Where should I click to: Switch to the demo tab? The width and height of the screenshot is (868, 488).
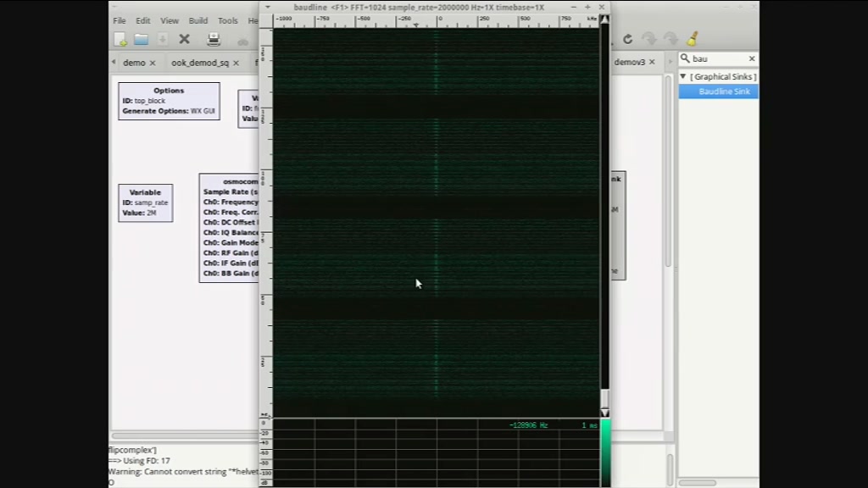(x=134, y=63)
